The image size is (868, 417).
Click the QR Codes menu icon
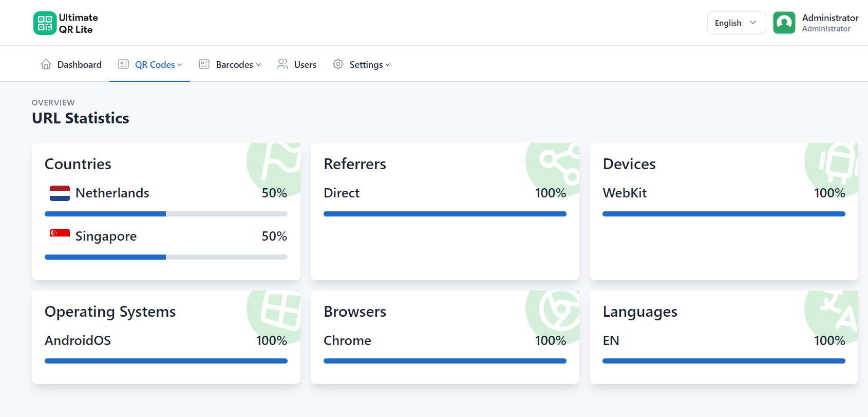pyautogui.click(x=123, y=64)
